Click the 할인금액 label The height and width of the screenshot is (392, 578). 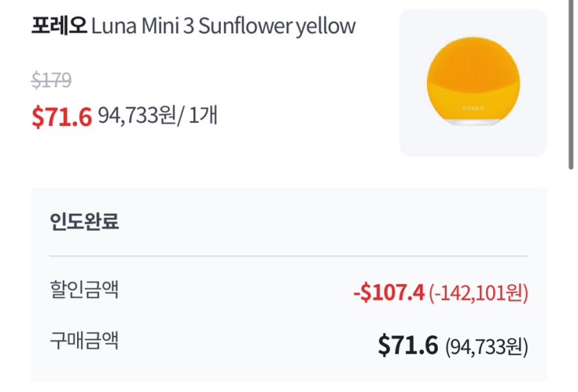(84, 291)
